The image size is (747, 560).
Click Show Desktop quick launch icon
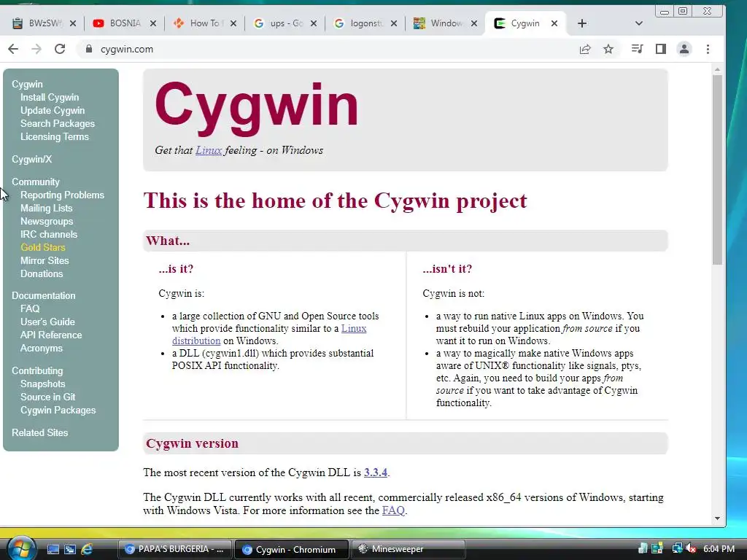pyautogui.click(x=53, y=550)
